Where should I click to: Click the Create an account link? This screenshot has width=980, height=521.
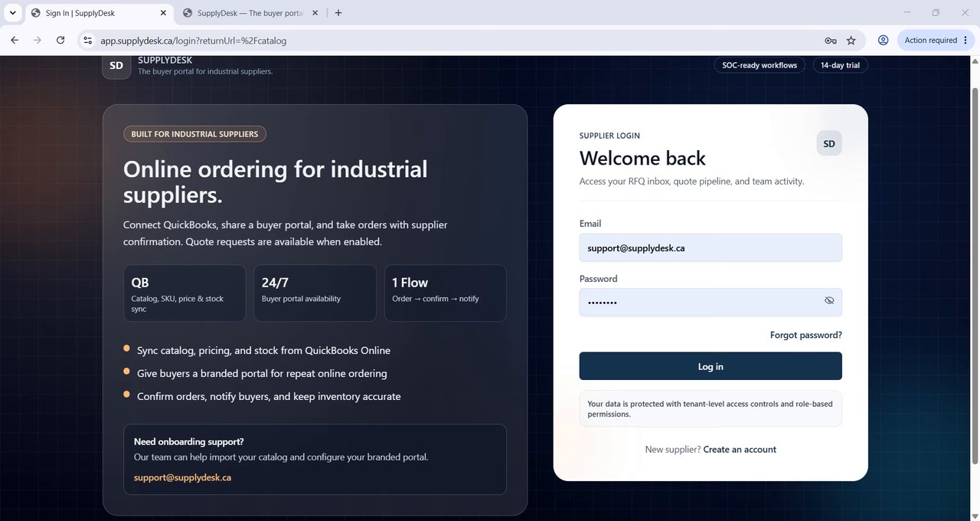tap(740, 450)
